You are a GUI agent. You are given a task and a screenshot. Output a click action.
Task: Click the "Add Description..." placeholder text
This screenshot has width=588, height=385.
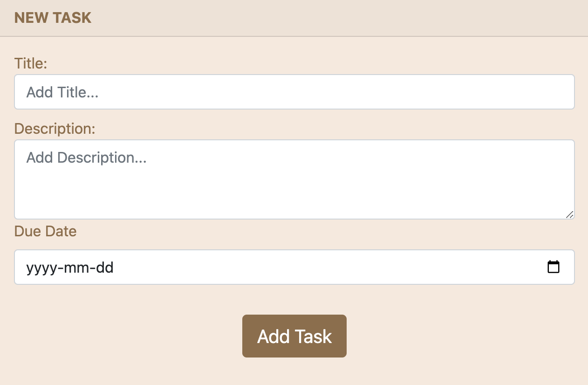[86, 158]
